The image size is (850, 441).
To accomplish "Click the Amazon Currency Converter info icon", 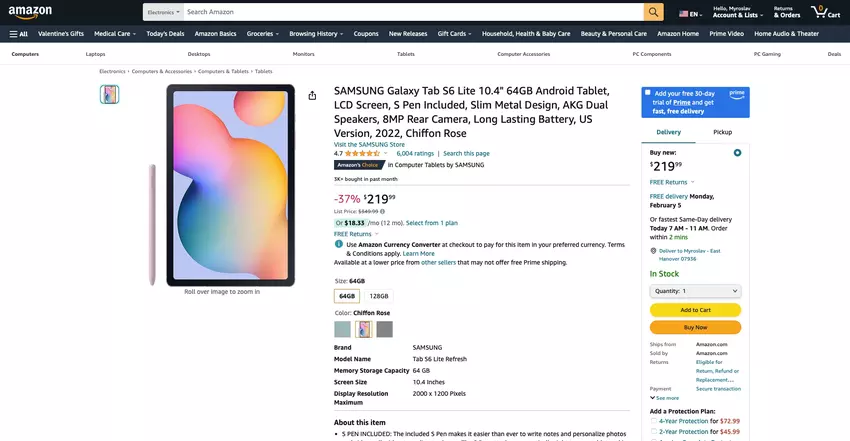I will (x=339, y=244).
